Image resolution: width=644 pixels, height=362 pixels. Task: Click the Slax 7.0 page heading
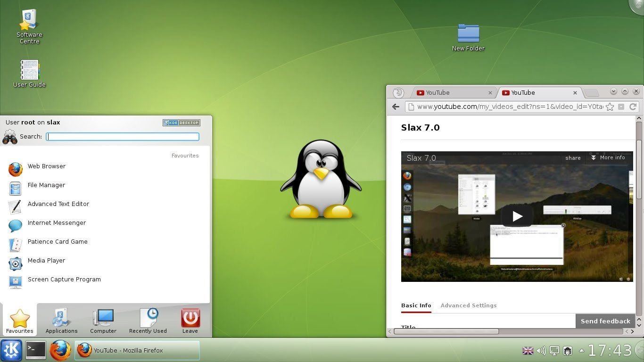tap(420, 128)
